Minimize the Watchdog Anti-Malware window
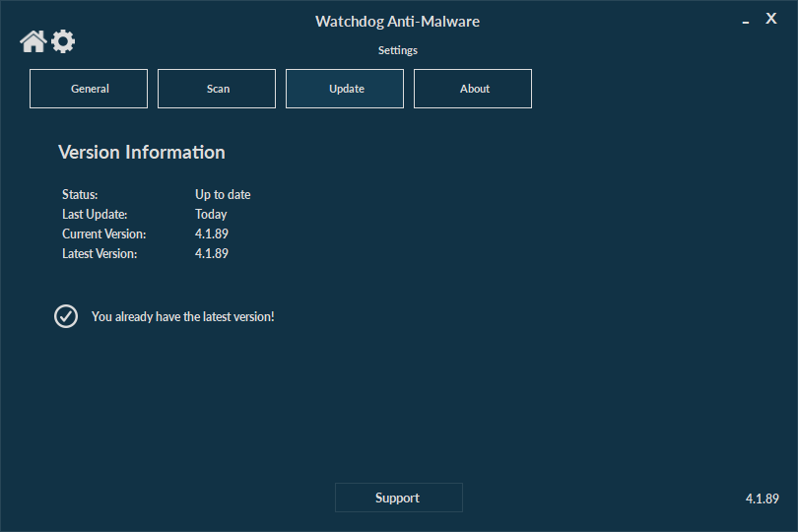This screenshot has width=798, height=532. (x=746, y=21)
